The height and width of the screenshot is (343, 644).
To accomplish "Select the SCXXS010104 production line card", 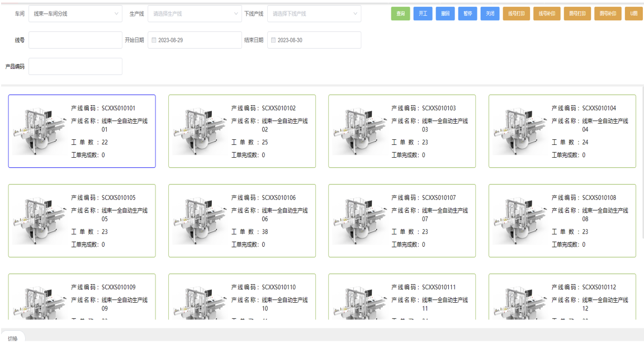I will click(562, 131).
